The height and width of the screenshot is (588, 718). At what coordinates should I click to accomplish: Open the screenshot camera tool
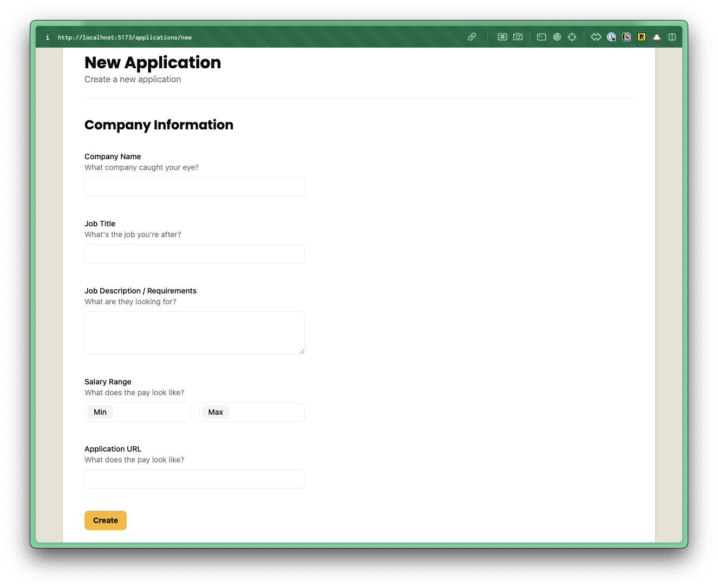click(518, 37)
